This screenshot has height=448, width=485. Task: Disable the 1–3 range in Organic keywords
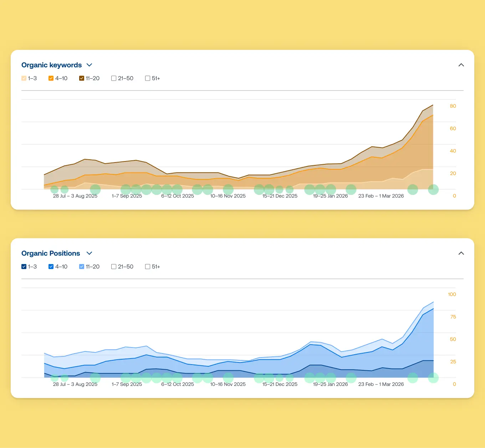click(24, 78)
